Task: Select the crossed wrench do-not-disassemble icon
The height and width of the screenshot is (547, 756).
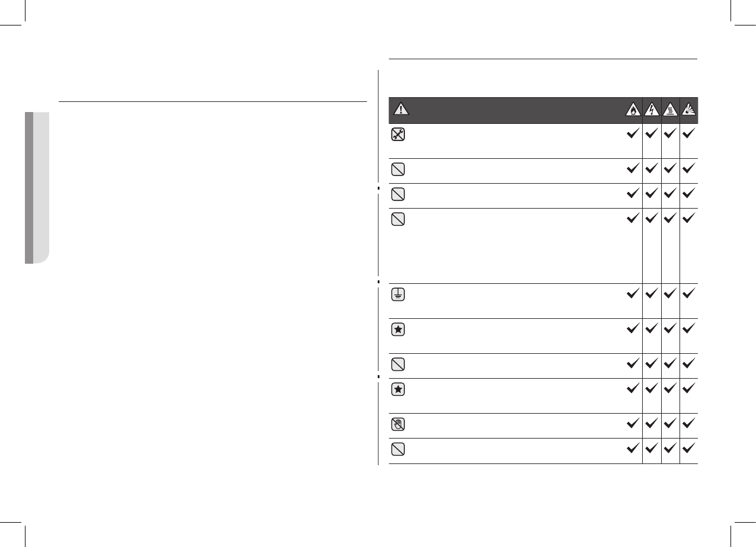Action: point(398,135)
